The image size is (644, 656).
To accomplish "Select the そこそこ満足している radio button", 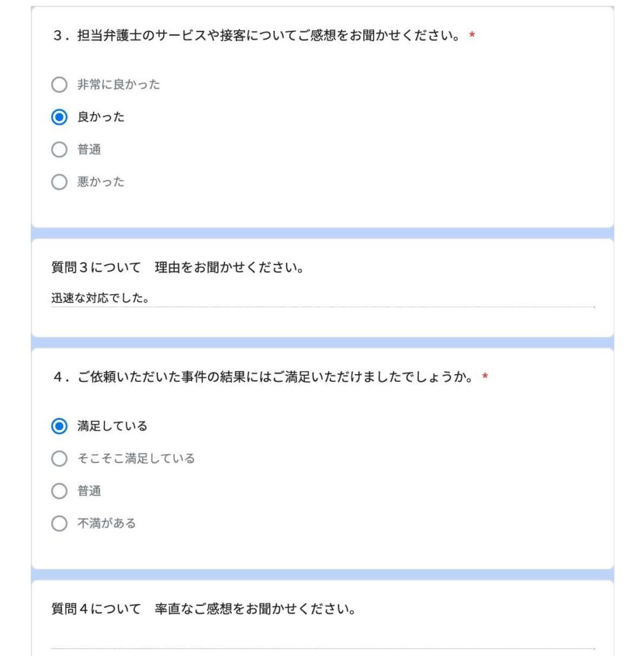I will point(59,459).
